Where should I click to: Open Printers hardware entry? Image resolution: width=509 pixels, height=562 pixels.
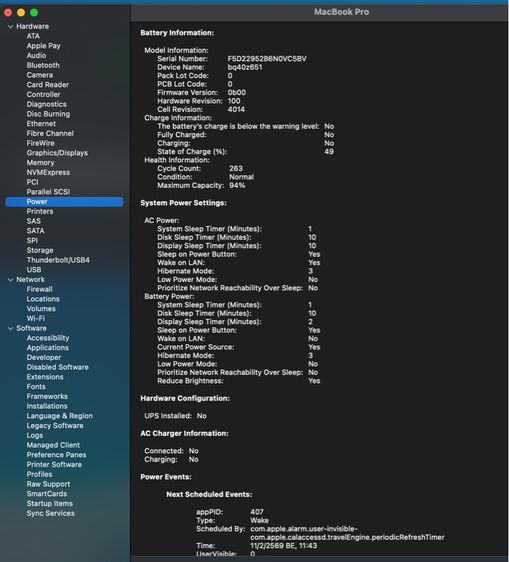click(x=40, y=211)
